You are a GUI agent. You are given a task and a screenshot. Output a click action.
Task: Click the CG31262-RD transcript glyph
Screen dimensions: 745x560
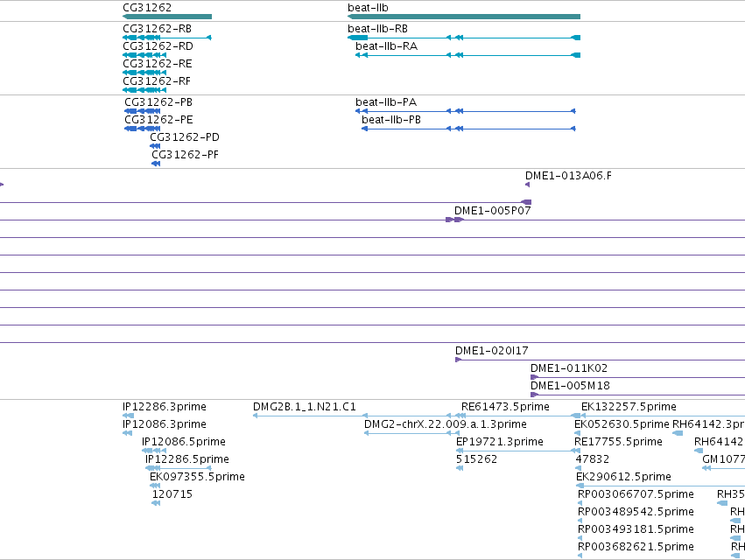[144, 55]
